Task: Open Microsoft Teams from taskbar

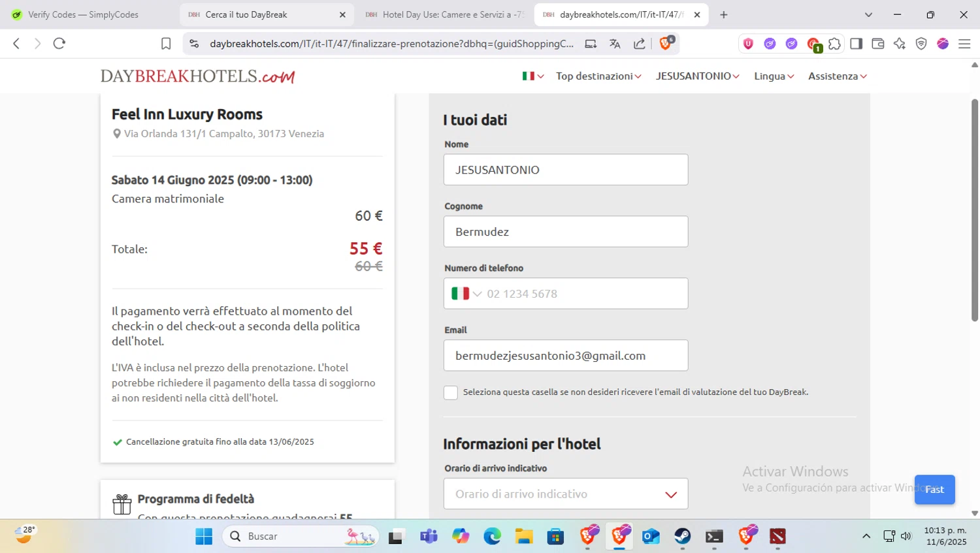Action: [x=429, y=537]
